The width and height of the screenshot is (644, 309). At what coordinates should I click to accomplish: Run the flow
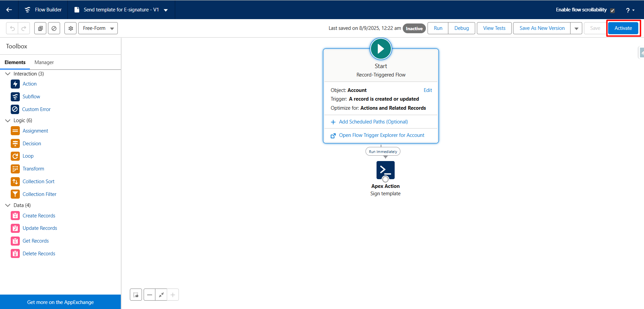click(438, 28)
